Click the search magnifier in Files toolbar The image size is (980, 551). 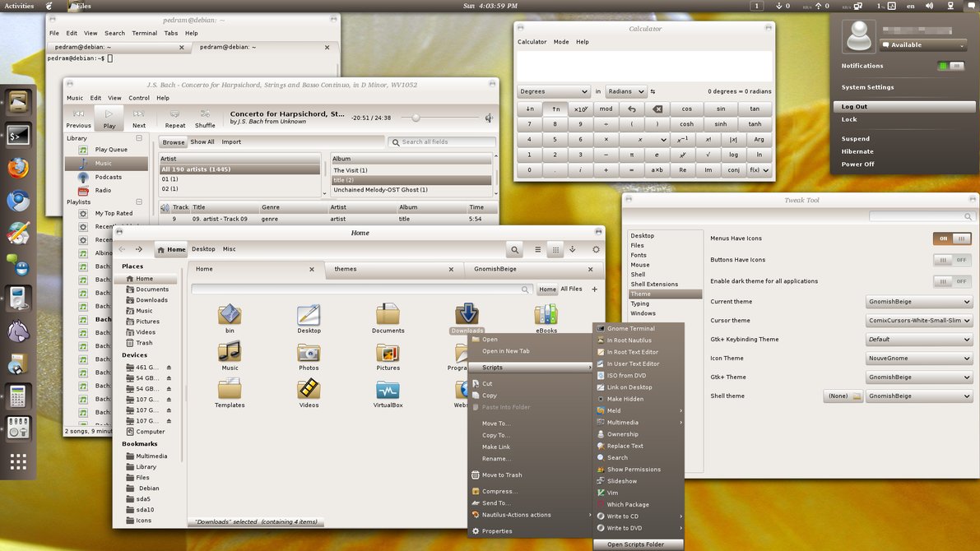coord(514,250)
